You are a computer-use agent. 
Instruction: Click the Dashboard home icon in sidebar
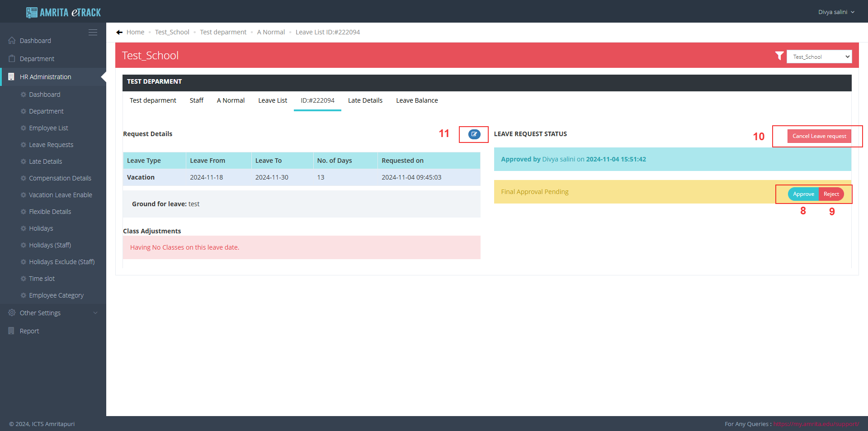click(12, 41)
